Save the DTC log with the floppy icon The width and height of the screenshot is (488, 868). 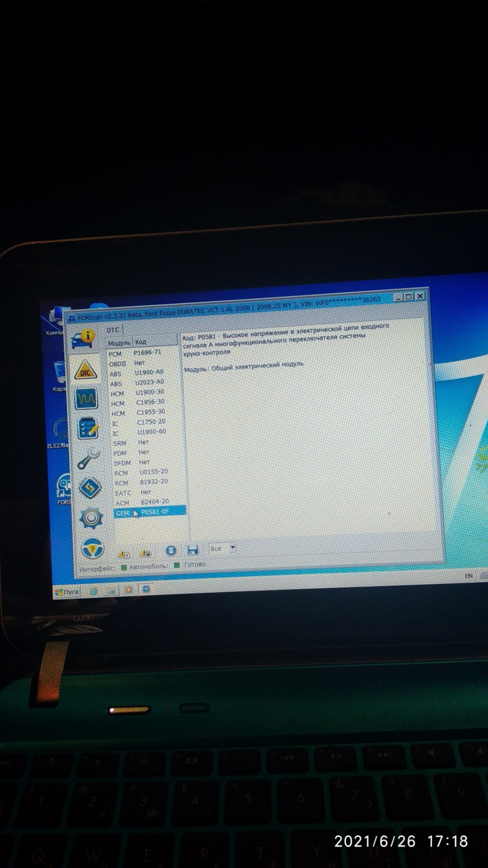tap(193, 550)
